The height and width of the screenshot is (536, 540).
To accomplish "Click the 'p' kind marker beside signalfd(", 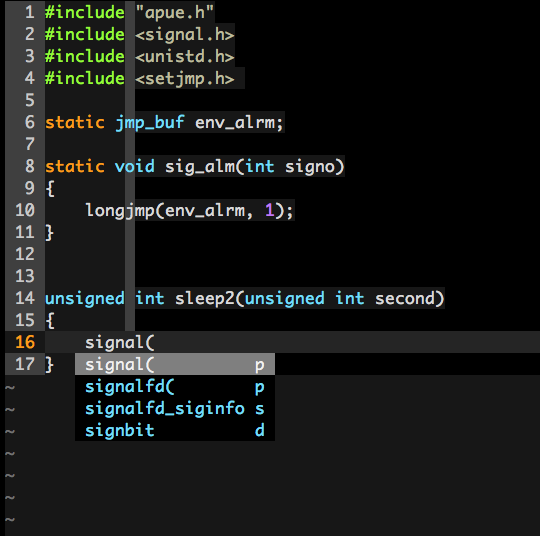I will tap(260, 387).
